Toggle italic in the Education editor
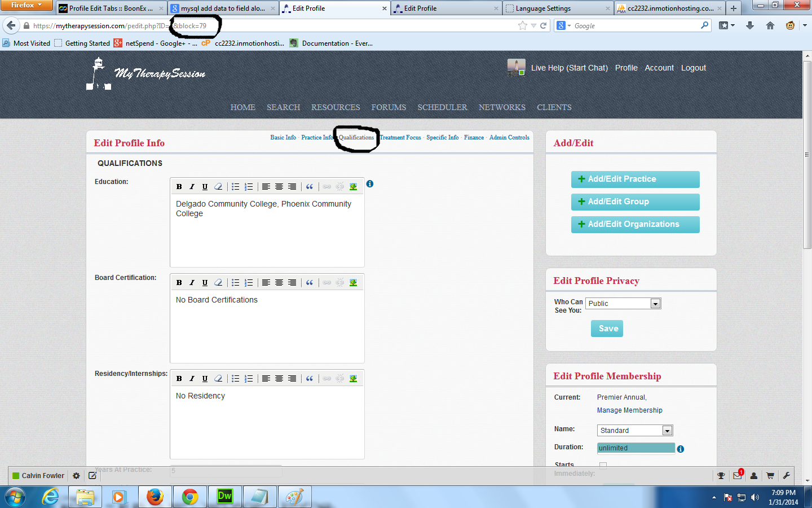The width and height of the screenshot is (812, 508). pyautogui.click(x=192, y=187)
